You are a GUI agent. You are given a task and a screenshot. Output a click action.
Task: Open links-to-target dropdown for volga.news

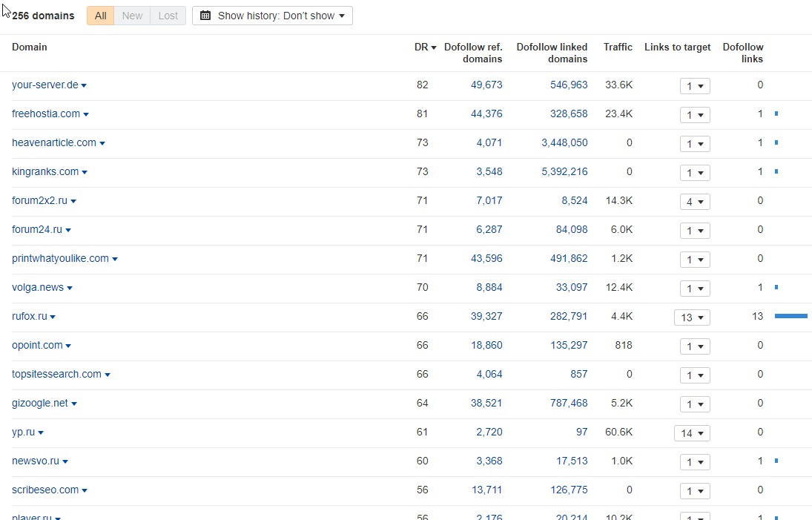694,289
